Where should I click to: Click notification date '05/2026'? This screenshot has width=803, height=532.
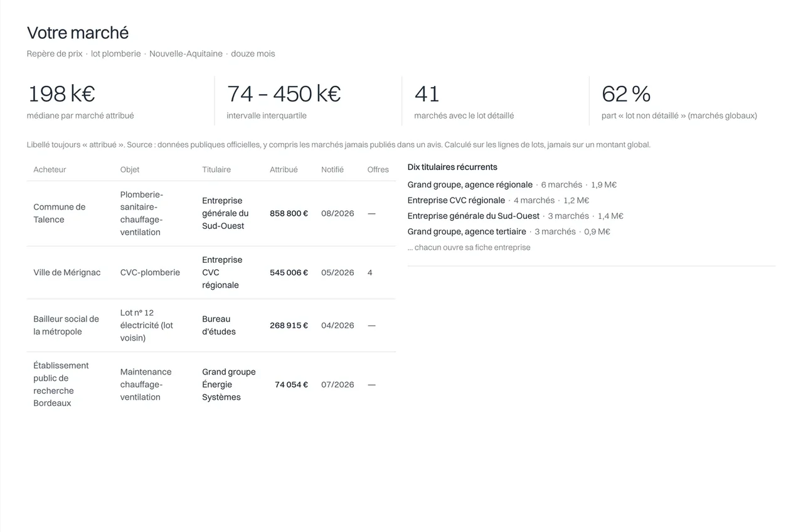[338, 272]
